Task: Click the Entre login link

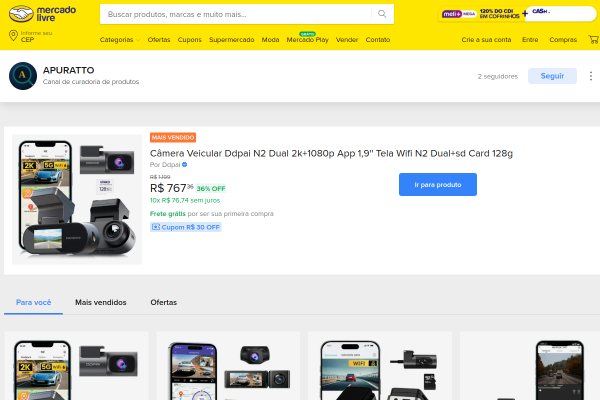Action: click(530, 40)
